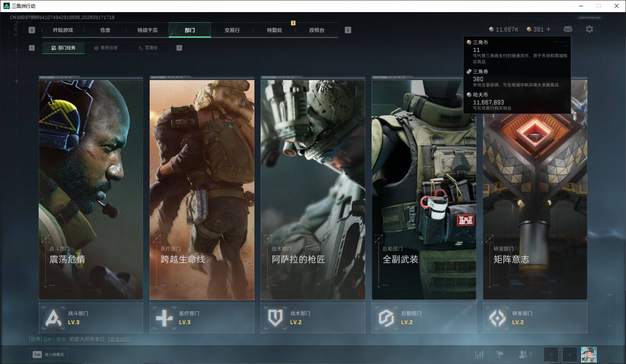Viewport: 626px width, 364px height.
Task: Click the E key hint icon
Action: click(x=348, y=30)
